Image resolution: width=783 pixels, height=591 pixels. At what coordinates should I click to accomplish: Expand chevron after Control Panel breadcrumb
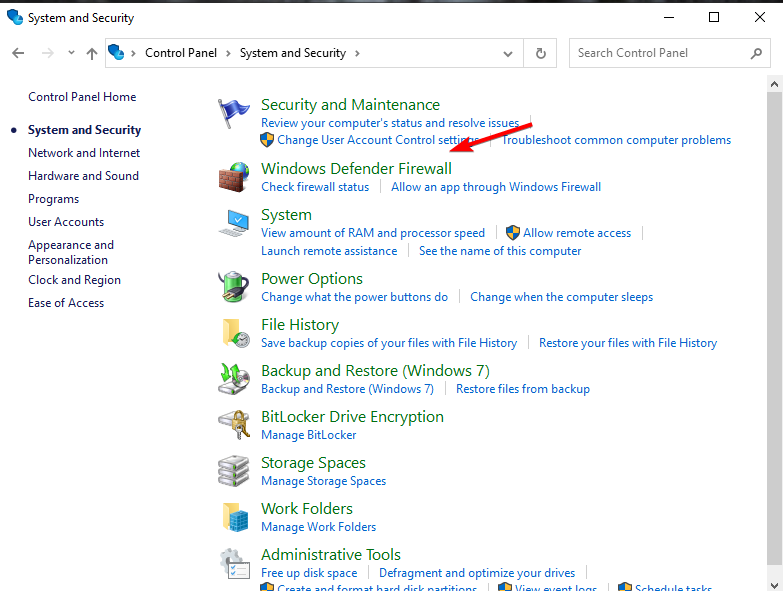pos(228,53)
